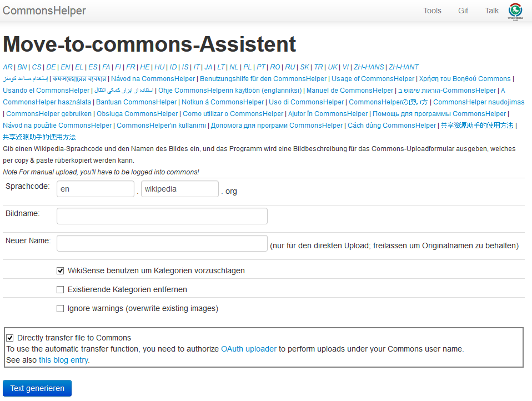
Task: Click the Text generieren button
Action: (x=37, y=388)
